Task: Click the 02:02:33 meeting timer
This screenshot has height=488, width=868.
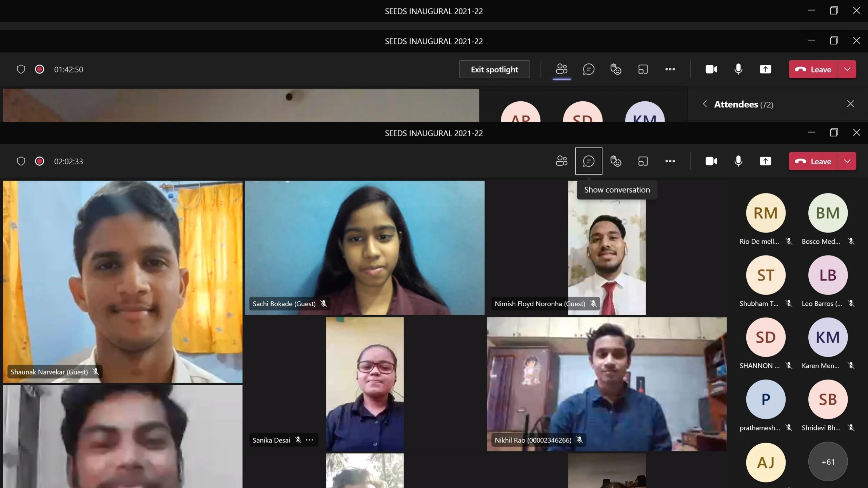Action: tap(68, 161)
